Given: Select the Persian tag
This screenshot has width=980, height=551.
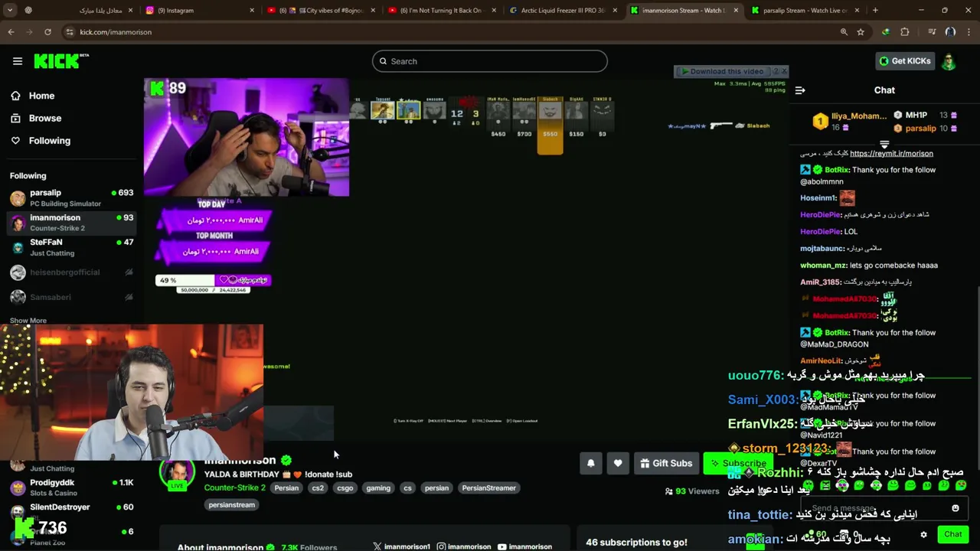Looking at the screenshot, I should [286, 488].
